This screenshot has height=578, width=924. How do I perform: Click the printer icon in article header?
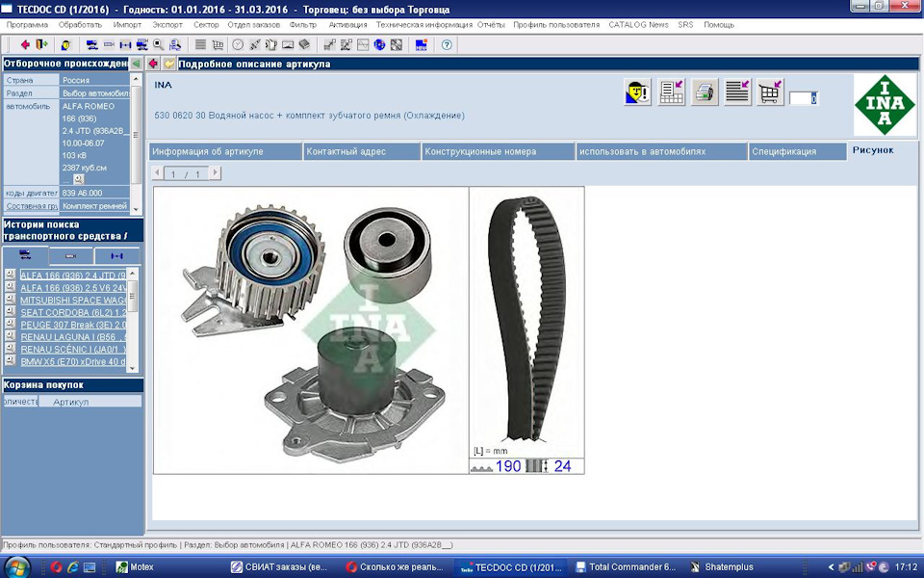coord(705,92)
